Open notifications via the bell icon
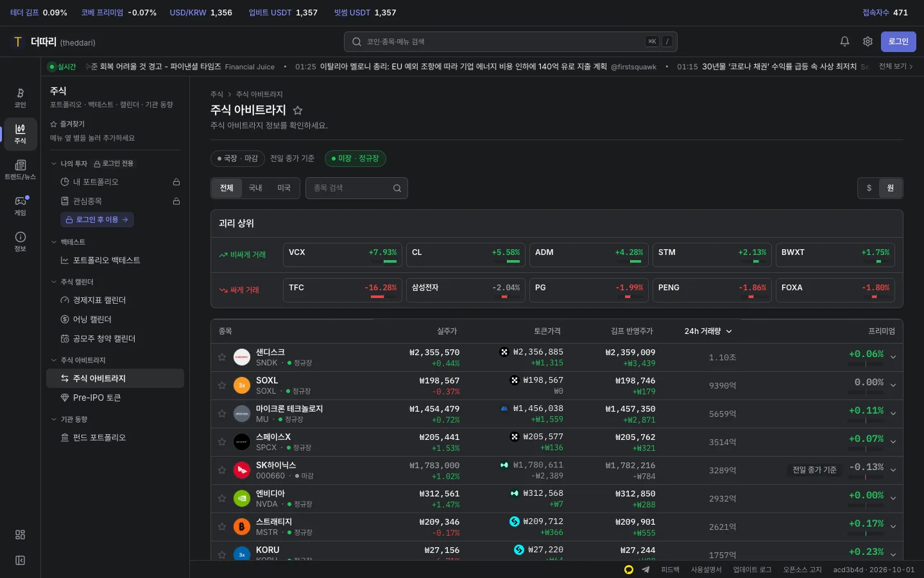Screen dimensions: 924x578 coord(844,42)
